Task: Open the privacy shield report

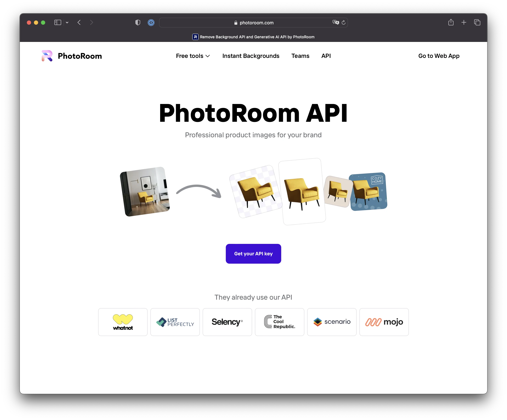Action: click(x=138, y=22)
